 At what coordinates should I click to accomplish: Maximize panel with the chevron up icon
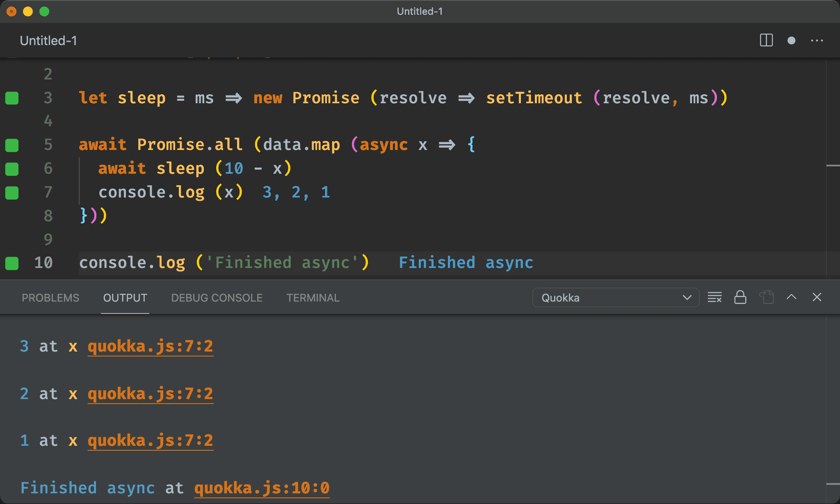[791, 297]
